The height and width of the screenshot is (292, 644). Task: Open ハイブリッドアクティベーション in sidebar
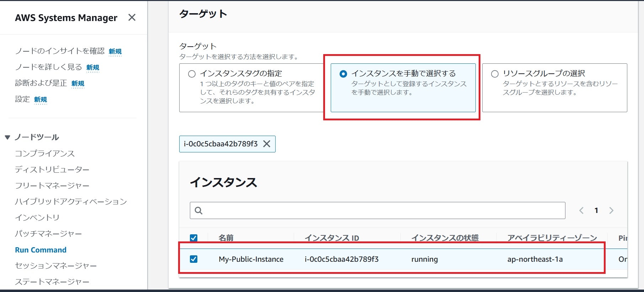71,202
